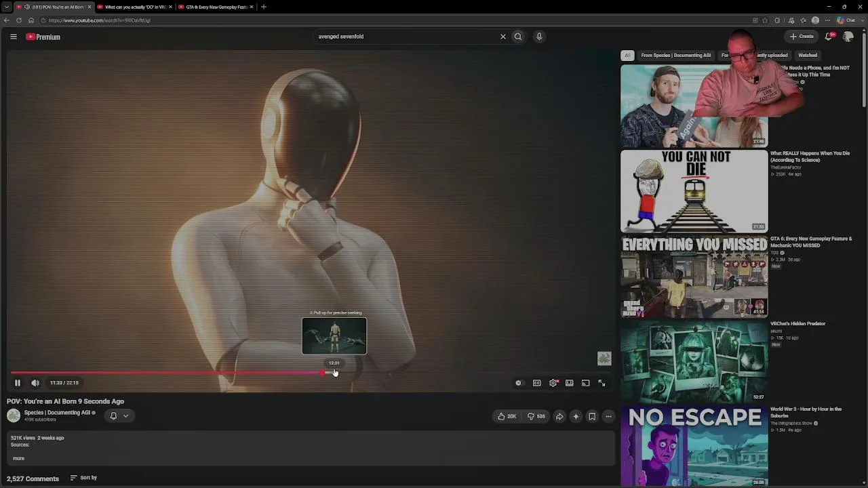The width and height of the screenshot is (868, 488).
Task: Like the video with 20K likes
Action: [507, 416]
